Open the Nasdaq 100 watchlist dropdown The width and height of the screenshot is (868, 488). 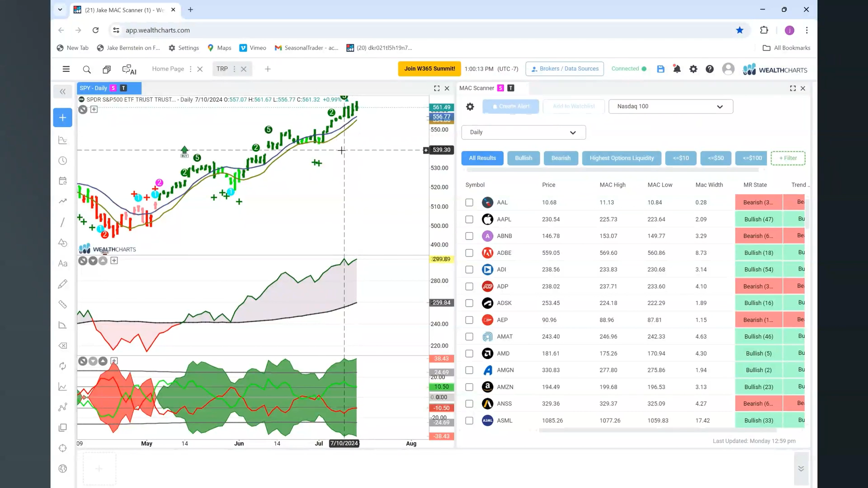670,107
